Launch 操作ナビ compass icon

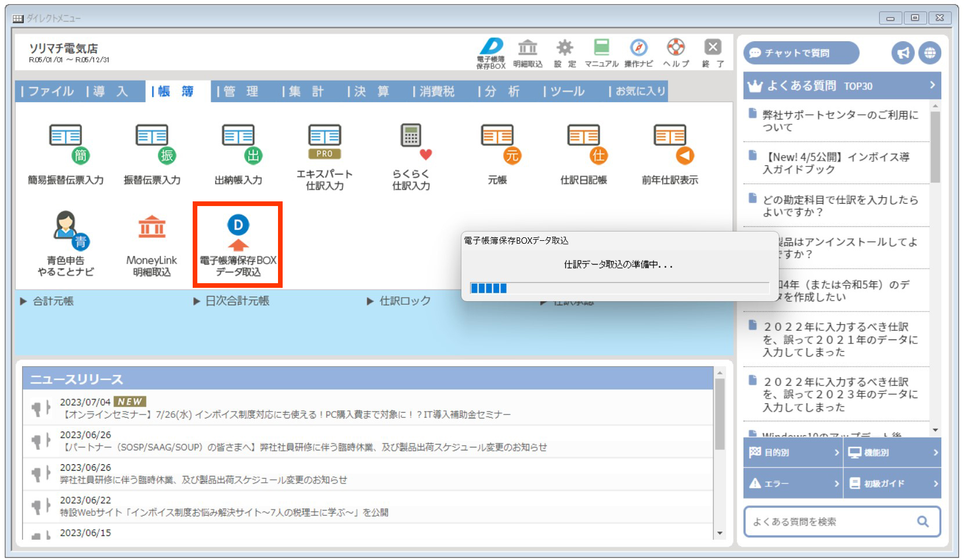(638, 53)
